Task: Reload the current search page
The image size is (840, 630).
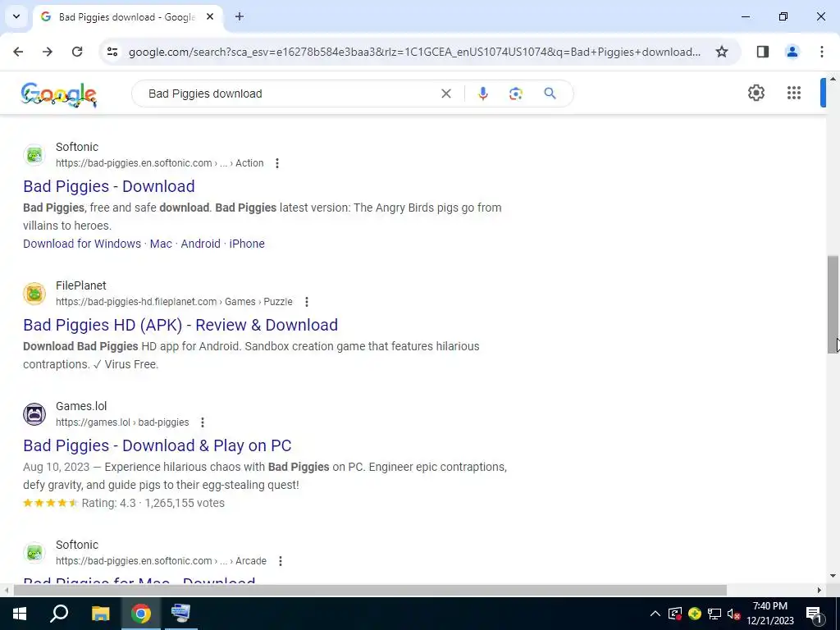Action: (77, 52)
